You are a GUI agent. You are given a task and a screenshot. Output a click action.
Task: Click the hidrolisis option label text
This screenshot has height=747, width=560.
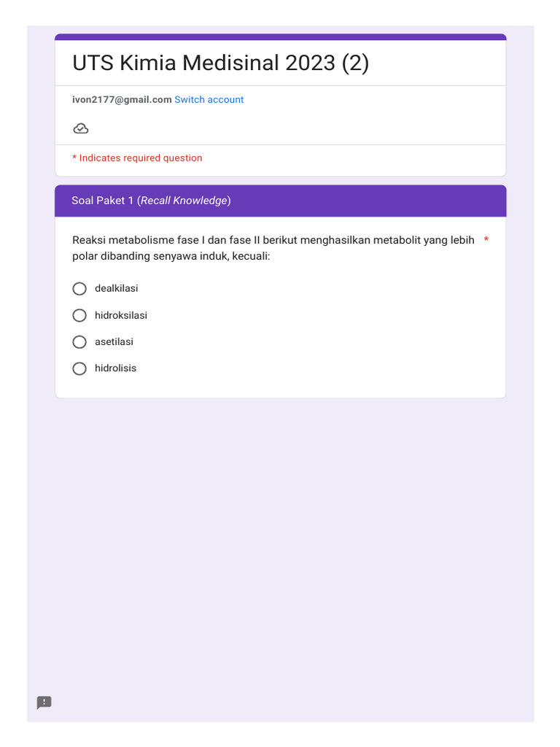click(115, 368)
